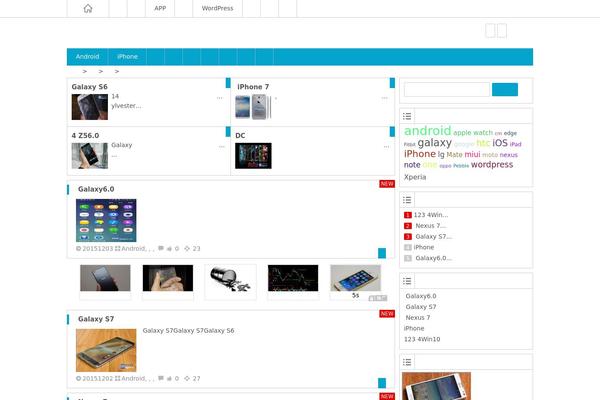Open the WordPress menu item
The width and height of the screenshot is (600, 400).
coord(217,8)
